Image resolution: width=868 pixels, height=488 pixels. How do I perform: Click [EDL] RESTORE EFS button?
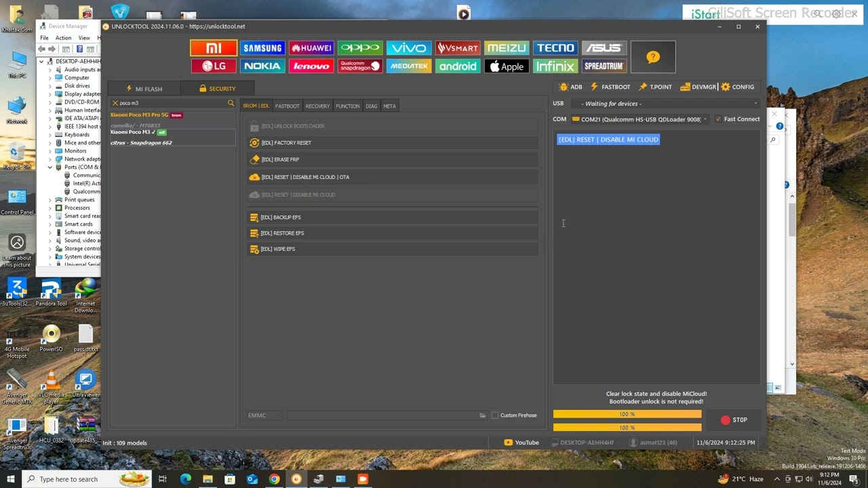tap(392, 233)
